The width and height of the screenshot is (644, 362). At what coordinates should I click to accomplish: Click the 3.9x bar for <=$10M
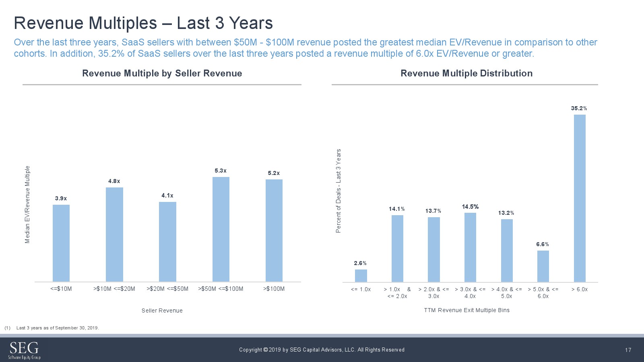61,243
